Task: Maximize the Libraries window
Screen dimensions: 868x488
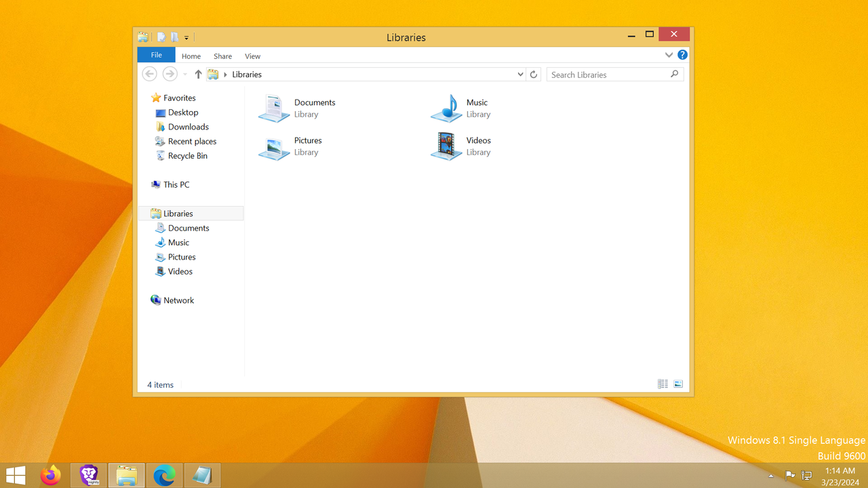Action: pyautogui.click(x=650, y=35)
